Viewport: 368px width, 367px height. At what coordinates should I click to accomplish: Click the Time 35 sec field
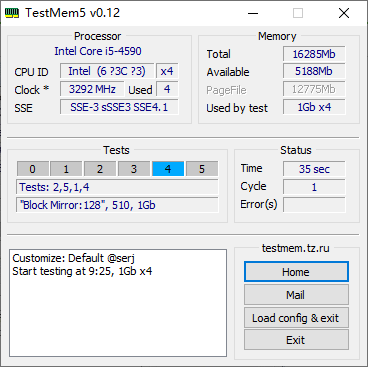click(314, 169)
